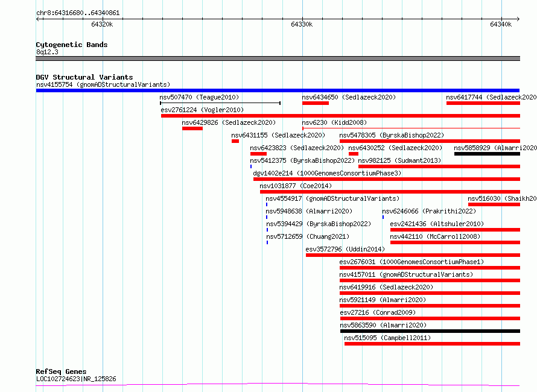Click nsv5412375 (ByrskaBishop2022) label
The image size is (537, 392).
(x=302, y=160)
